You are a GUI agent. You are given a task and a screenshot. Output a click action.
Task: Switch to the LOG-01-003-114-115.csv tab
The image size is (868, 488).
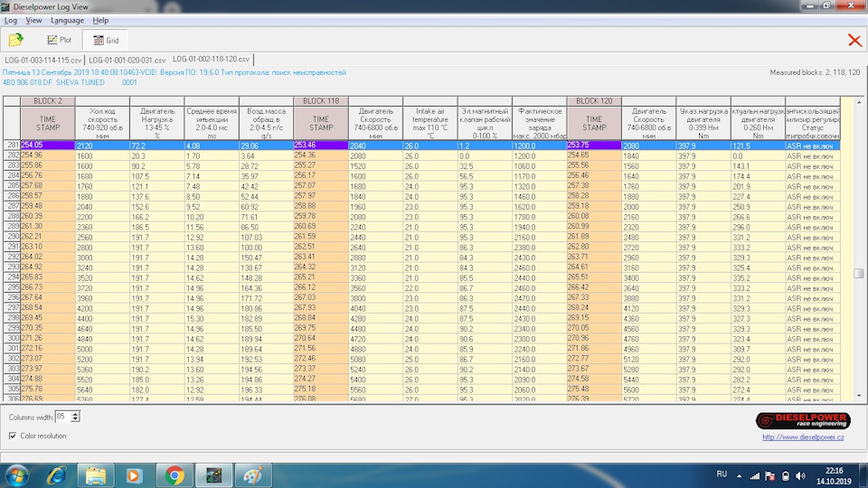[x=42, y=60]
